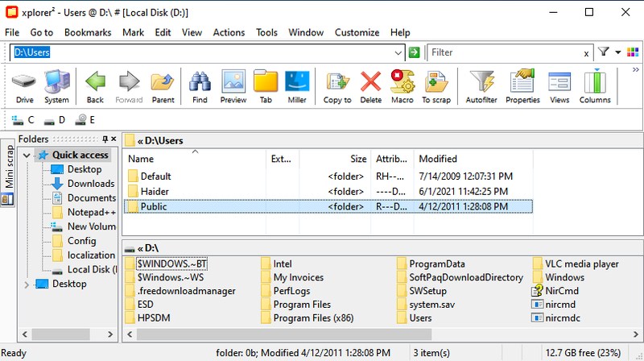Screen dimensions: 644x361
Task: Collapse the Quick access tree node
Action: 27,155
